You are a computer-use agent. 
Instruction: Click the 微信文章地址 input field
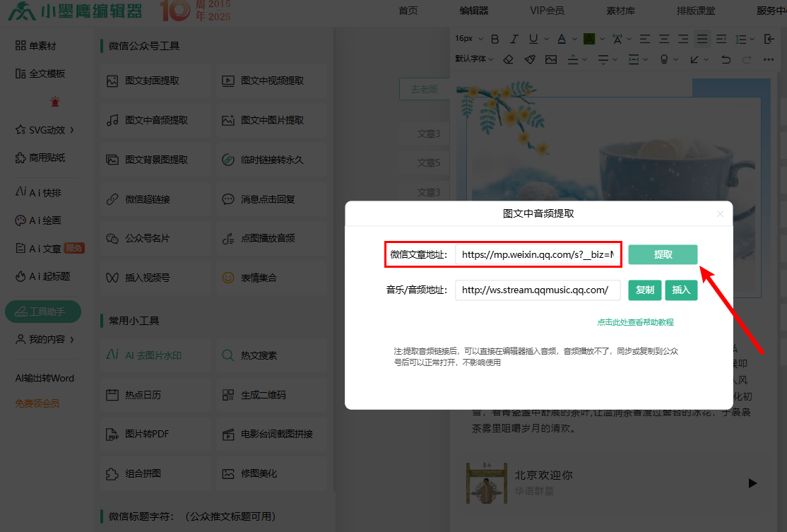[538, 254]
